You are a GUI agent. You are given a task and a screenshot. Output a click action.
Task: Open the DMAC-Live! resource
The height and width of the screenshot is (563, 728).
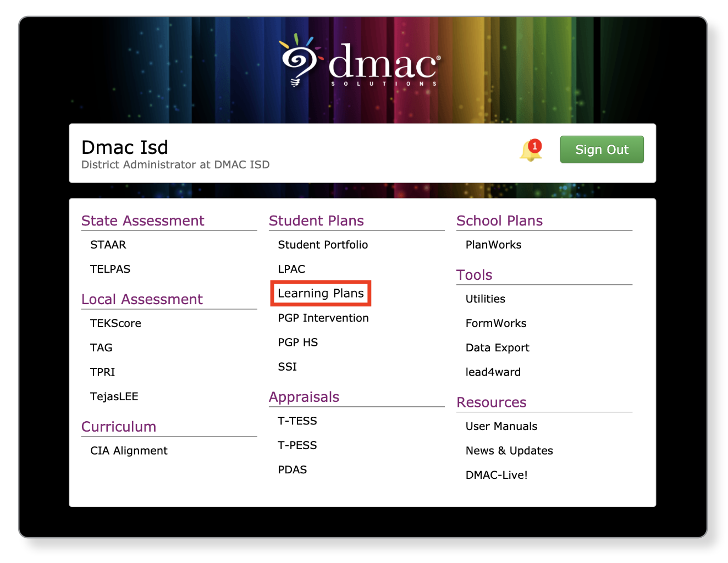click(x=497, y=475)
